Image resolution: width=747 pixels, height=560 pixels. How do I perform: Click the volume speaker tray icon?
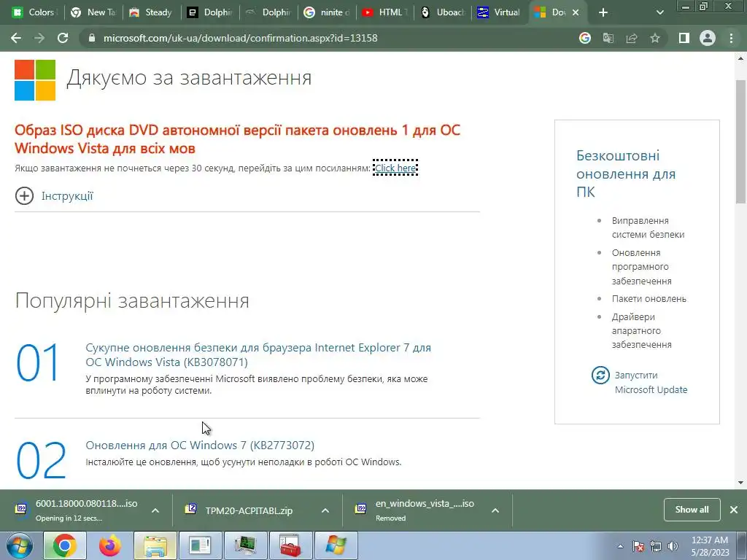click(673, 546)
